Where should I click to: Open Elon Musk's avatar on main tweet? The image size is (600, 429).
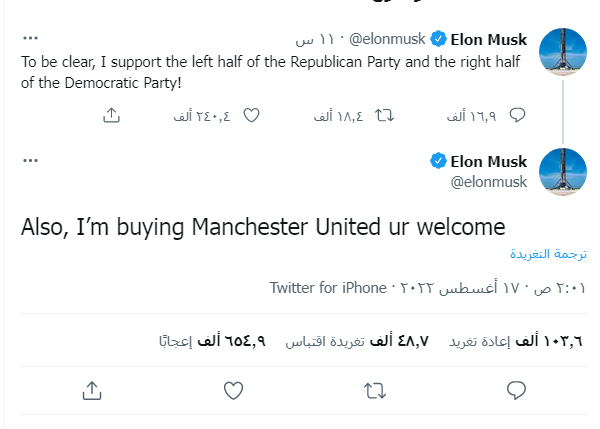point(562,171)
